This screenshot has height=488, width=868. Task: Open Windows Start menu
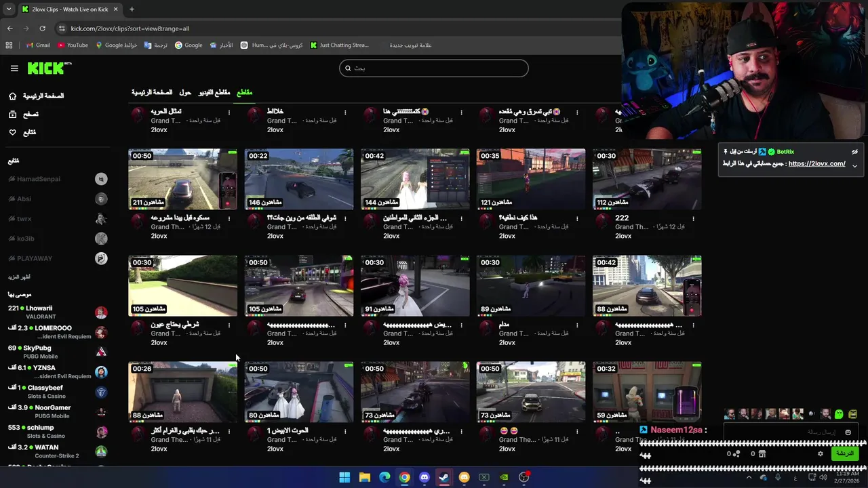344,477
